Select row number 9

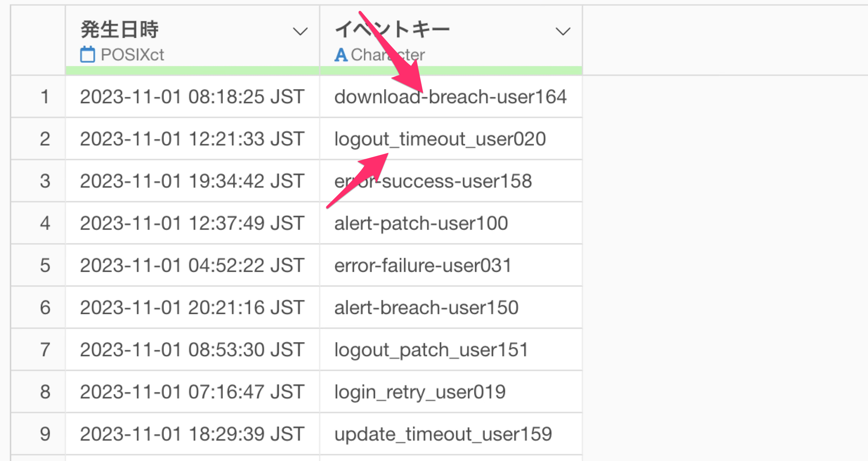tap(45, 434)
